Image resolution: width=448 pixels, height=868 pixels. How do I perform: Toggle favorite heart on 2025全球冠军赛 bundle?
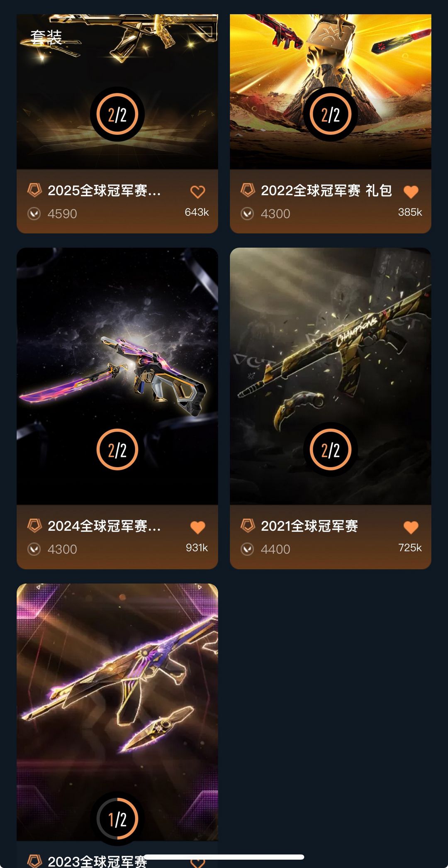197,192
